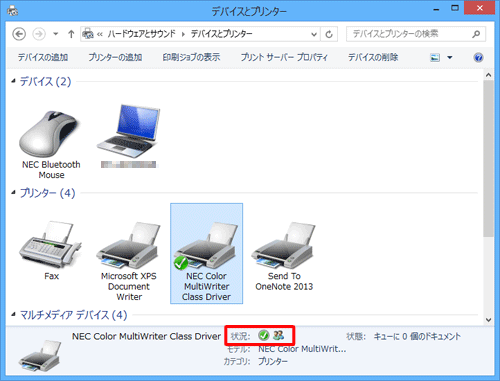This screenshot has width=500, height=381.
Task: Click NEC Color MultiWriter Class Driver title in details pane
Action: click(x=146, y=336)
